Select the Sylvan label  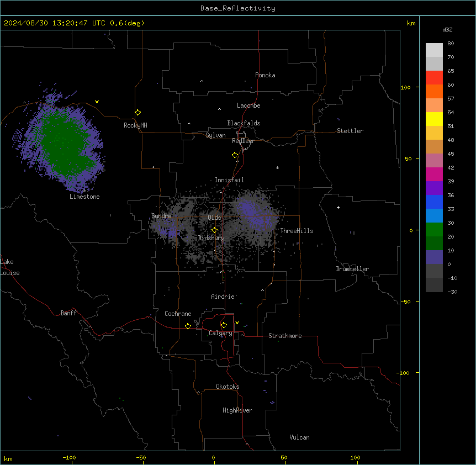pyautogui.click(x=215, y=135)
